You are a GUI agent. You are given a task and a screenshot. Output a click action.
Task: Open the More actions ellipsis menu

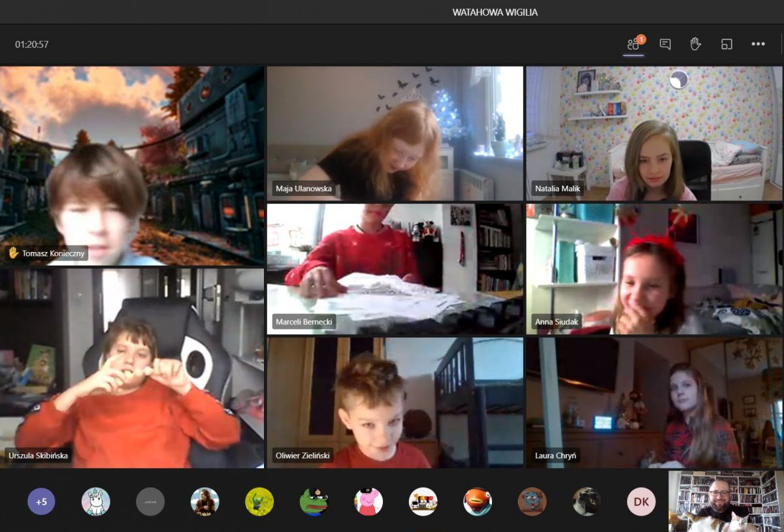[x=758, y=44]
